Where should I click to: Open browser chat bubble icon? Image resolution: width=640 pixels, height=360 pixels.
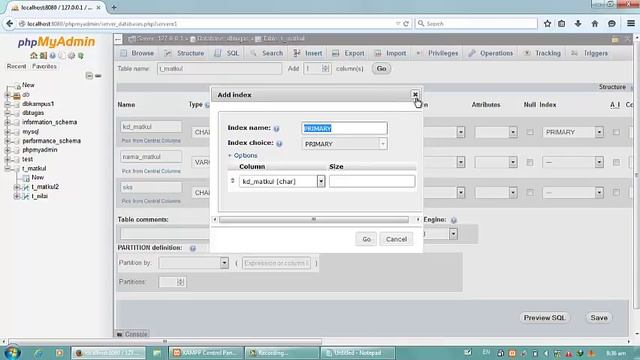coord(611,24)
